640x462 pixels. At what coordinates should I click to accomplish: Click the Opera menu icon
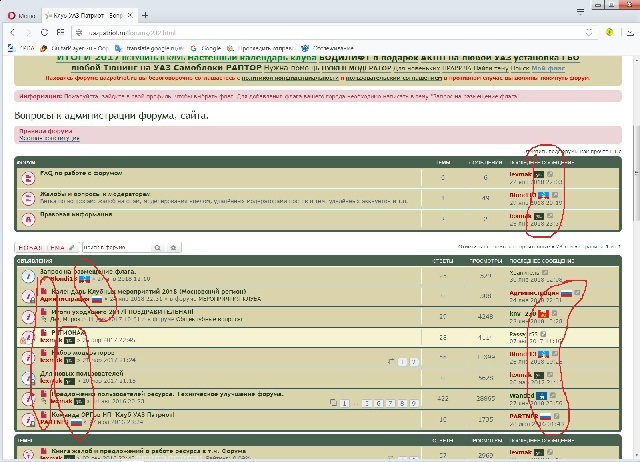pyautogui.click(x=20, y=15)
